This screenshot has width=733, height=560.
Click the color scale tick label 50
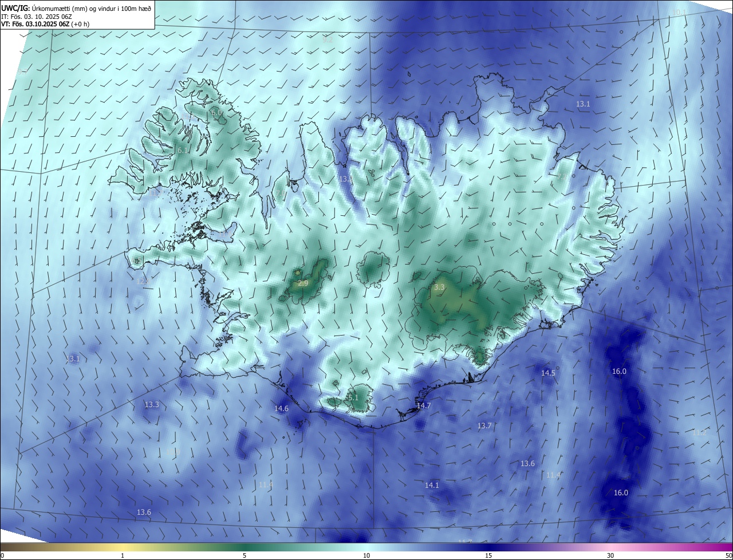728,555
